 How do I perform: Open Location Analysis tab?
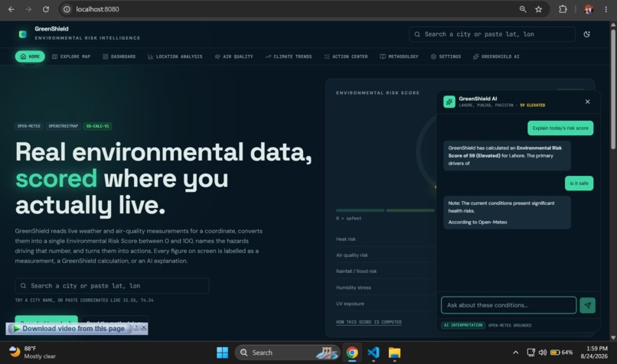coord(175,57)
